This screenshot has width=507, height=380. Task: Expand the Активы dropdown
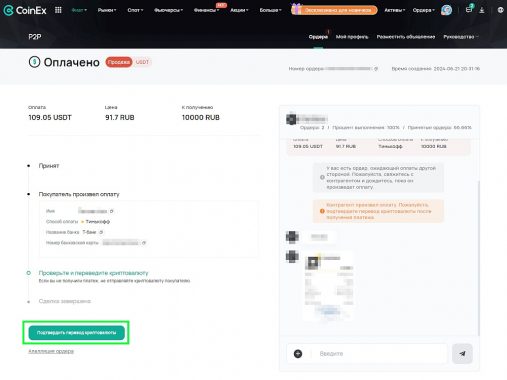coord(395,10)
